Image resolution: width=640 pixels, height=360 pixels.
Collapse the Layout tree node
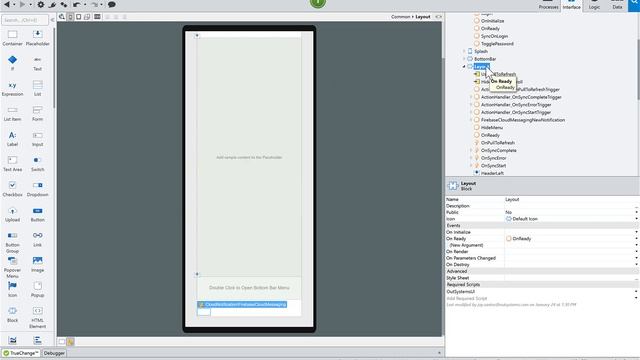pyautogui.click(x=464, y=67)
